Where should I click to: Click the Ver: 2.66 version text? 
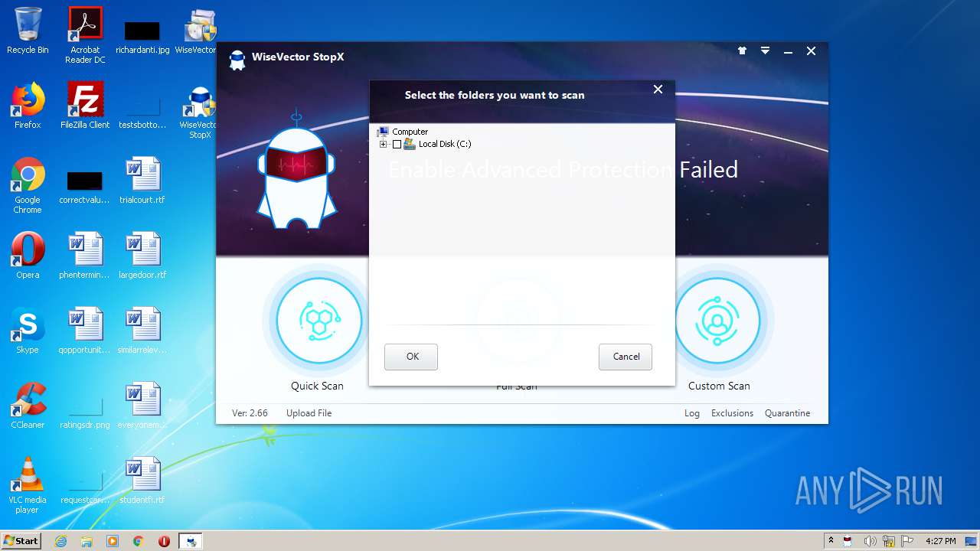250,413
